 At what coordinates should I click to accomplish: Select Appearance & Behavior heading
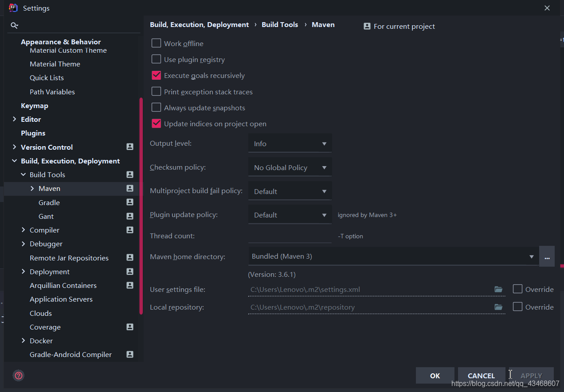tap(61, 42)
